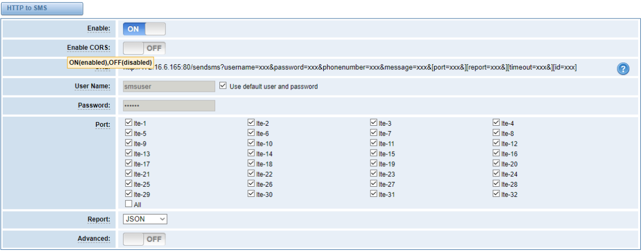
Task: Uncheck port lte-26
Action: click(x=251, y=183)
